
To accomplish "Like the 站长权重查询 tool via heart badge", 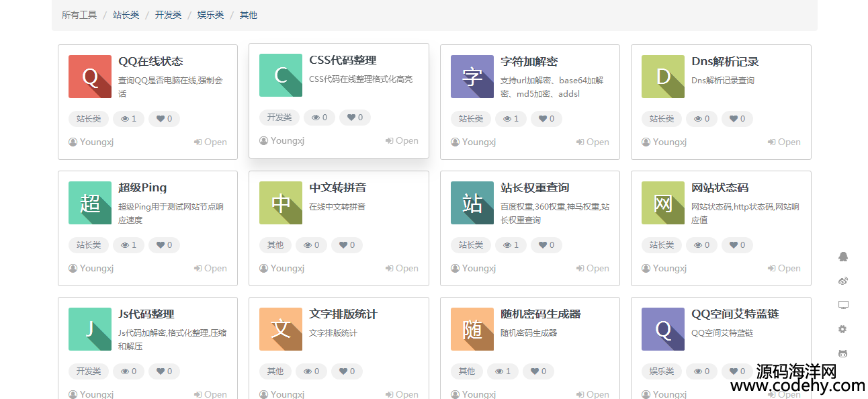I will tap(547, 245).
